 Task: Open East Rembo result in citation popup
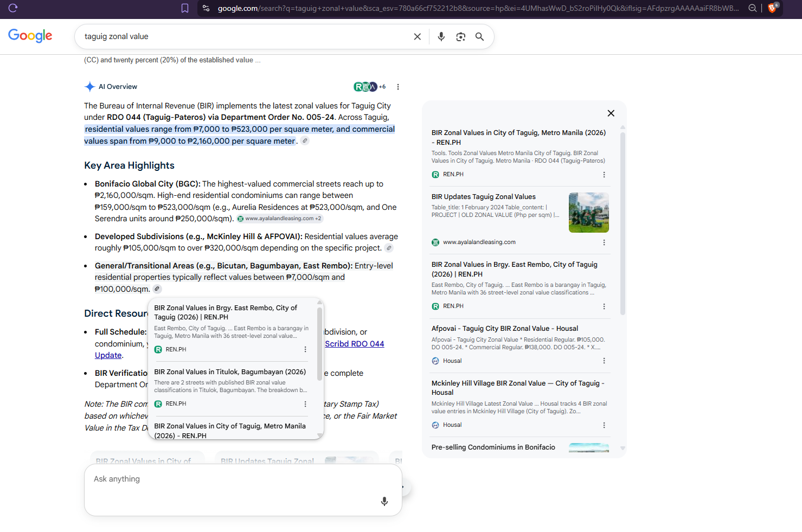[226, 312]
